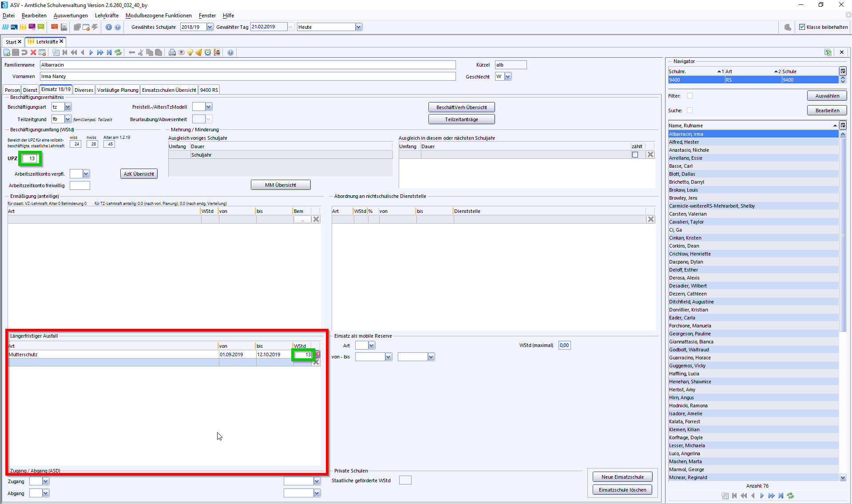Click the delete X on the Mutterschutz row
The image size is (852, 504).
(317, 354)
